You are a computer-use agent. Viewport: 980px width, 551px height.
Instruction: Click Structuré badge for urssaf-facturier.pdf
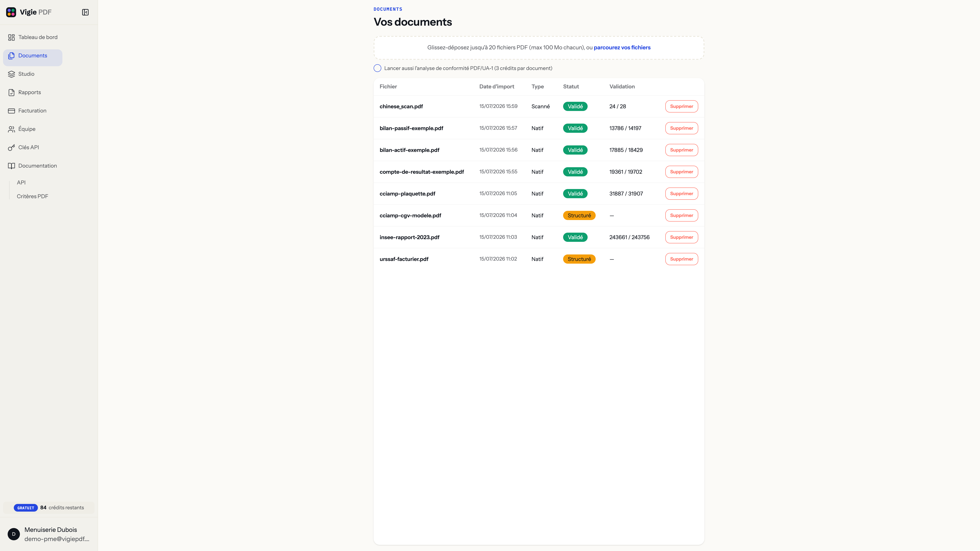click(579, 259)
